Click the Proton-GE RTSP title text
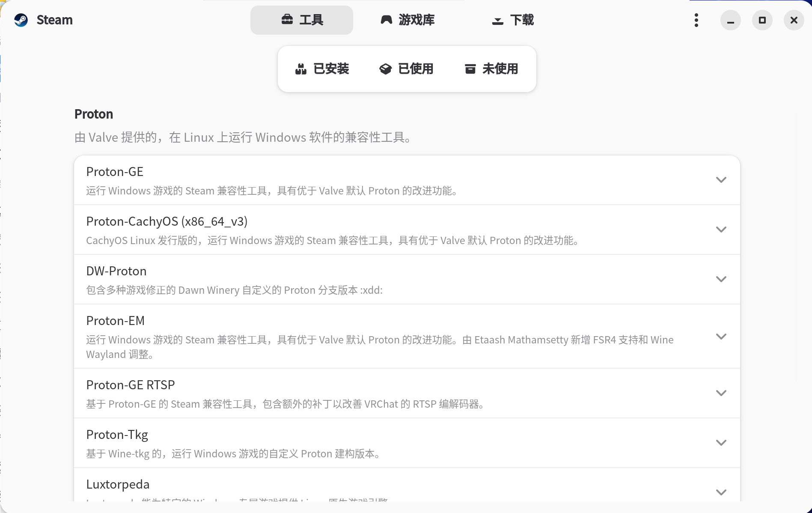The width and height of the screenshot is (812, 513). pos(131,385)
